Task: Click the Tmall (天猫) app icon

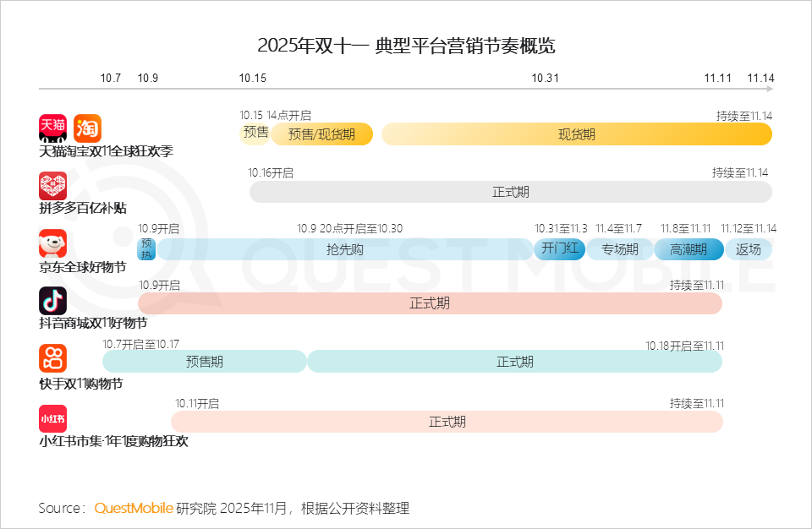Action: [52, 128]
